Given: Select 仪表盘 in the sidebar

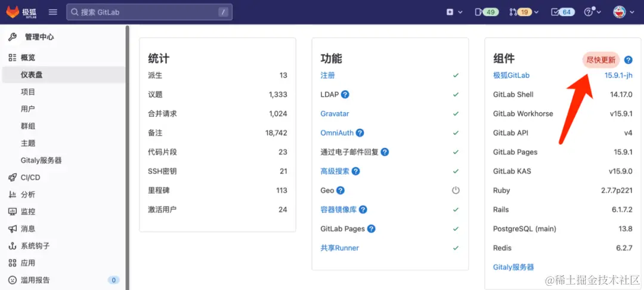Looking at the screenshot, I should [63, 75].
